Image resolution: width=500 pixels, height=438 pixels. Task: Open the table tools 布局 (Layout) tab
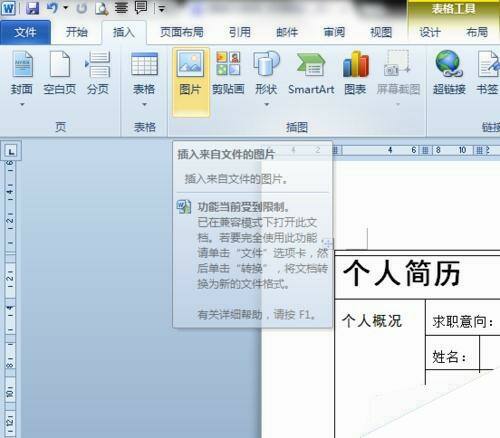coord(477,32)
